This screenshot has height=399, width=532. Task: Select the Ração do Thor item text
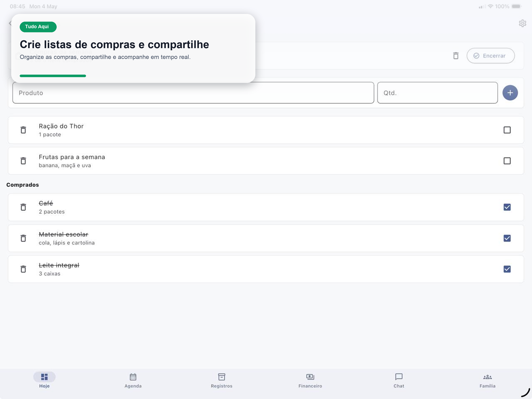[x=61, y=126]
